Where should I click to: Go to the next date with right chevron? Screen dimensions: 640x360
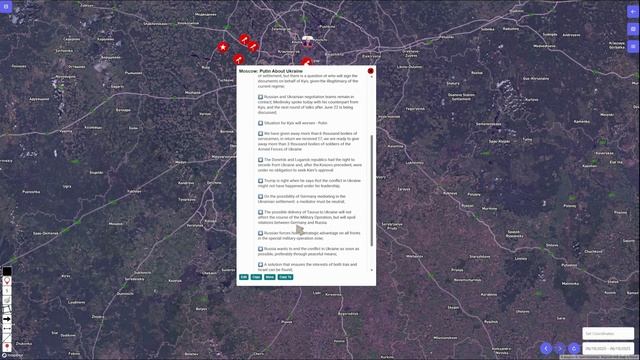[x=560, y=349]
